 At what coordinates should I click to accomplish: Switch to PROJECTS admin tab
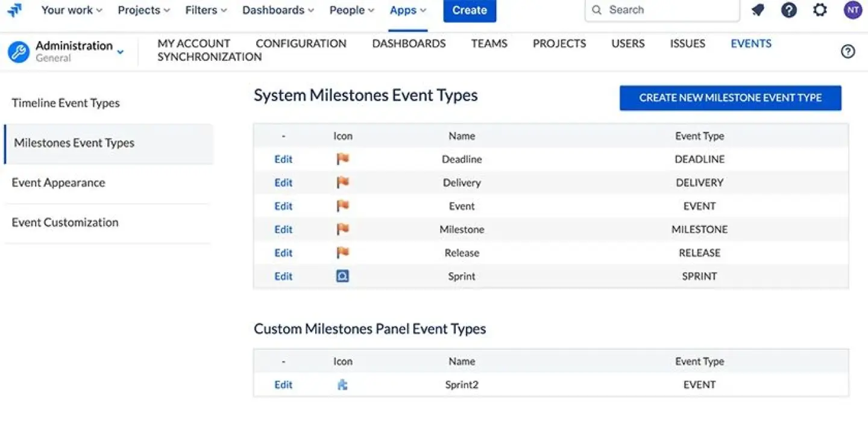click(x=559, y=43)
